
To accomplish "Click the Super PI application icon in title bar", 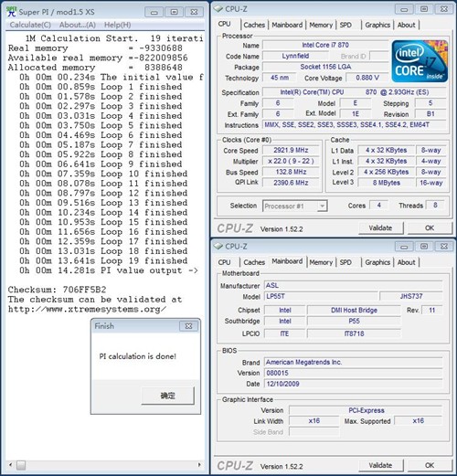I will [x=12, y=12].
